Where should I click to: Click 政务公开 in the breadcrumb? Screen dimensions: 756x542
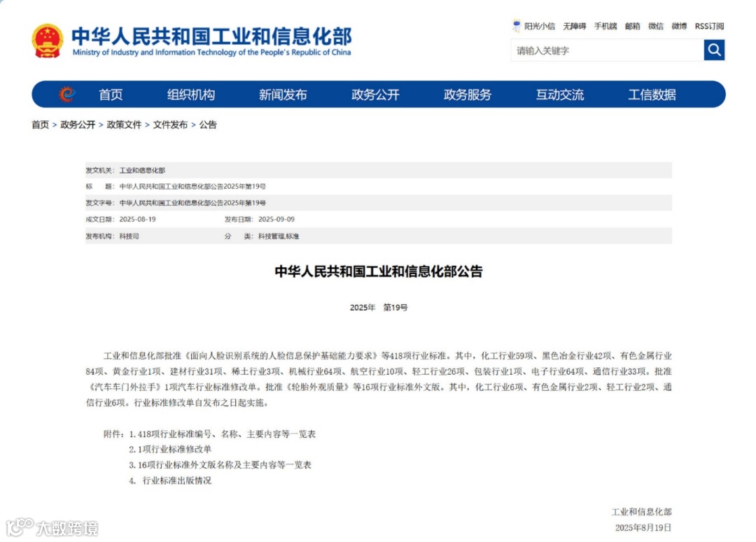pos(78,124)
